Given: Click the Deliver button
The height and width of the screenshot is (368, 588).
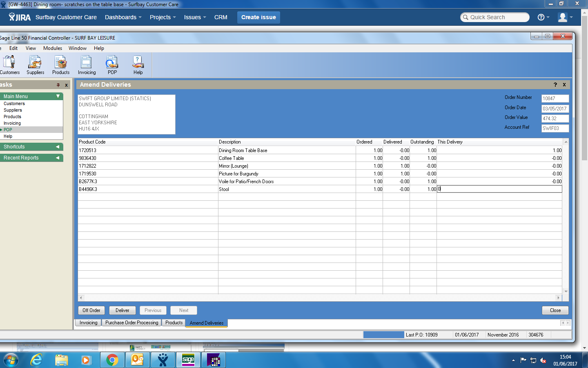Looking at the screenshot, I should click(x=122, y=310).
